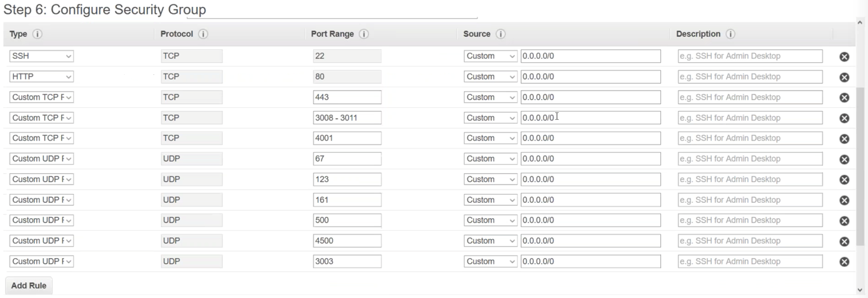Click the Port Range info icon

tap(364, 34)
